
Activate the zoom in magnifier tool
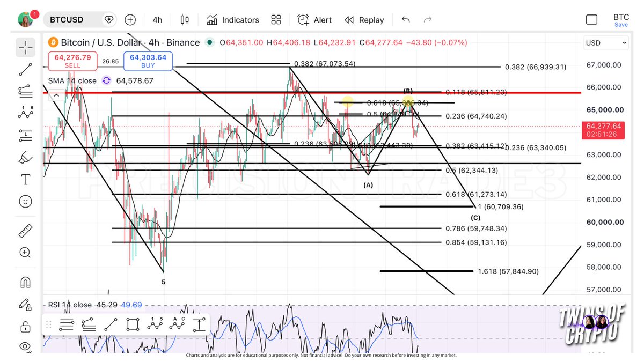tap(25, 253)
